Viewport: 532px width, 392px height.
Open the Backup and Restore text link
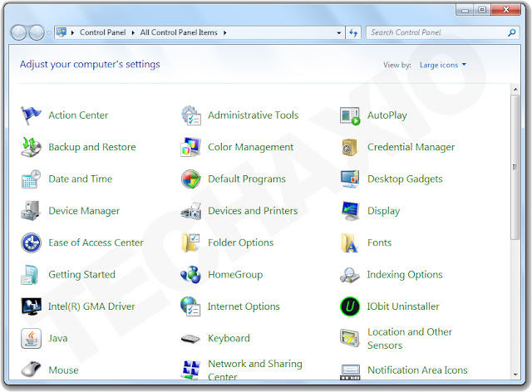pyautogui.click(x=92, y=147)
